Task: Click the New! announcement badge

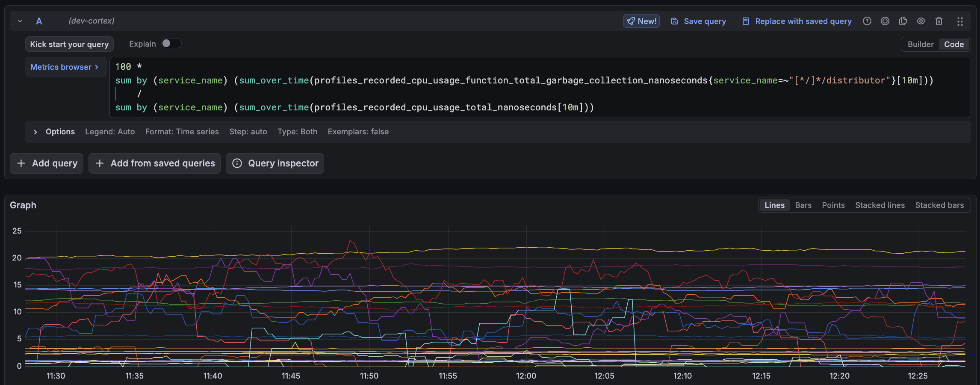Action: coord(641,21)
